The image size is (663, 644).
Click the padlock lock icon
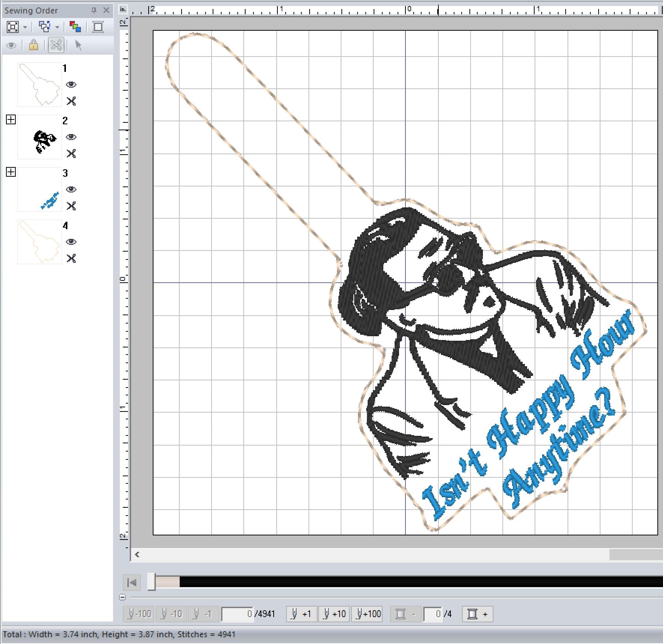pos(33,45)
